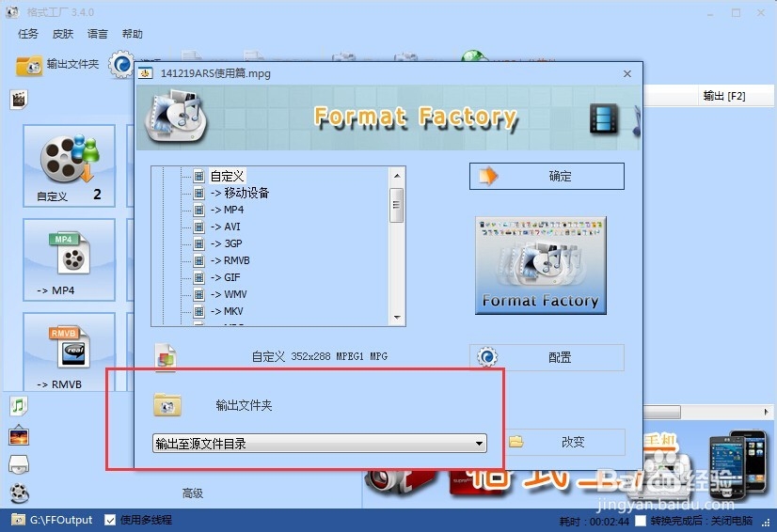The width and height of the screenshot is (777, 532).
Task: Select -> 3GP in the format tree
Action: [x=227, y=243]
